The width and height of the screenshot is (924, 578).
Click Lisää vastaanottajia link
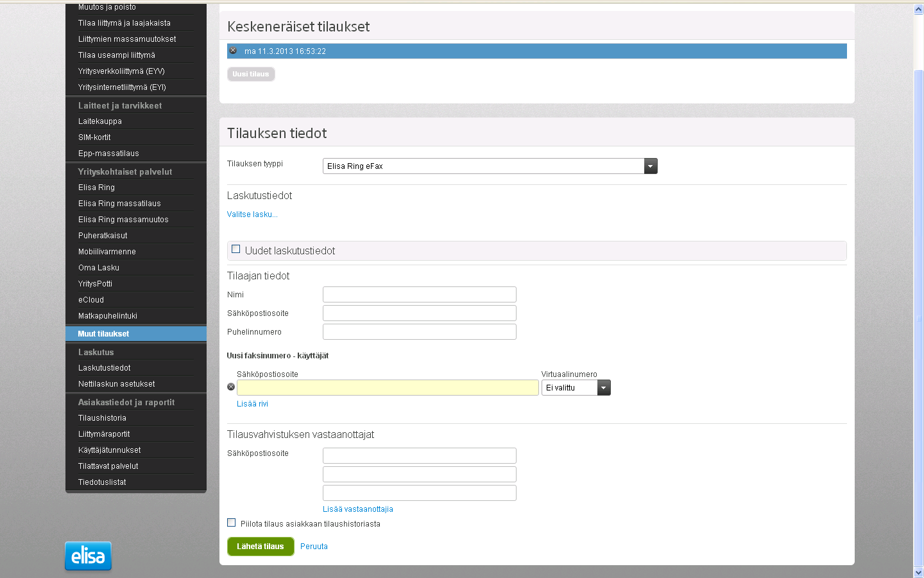358,509
